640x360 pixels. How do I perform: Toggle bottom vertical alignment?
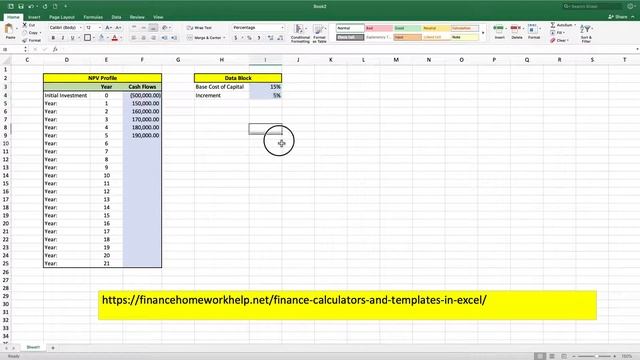(153, 27)
